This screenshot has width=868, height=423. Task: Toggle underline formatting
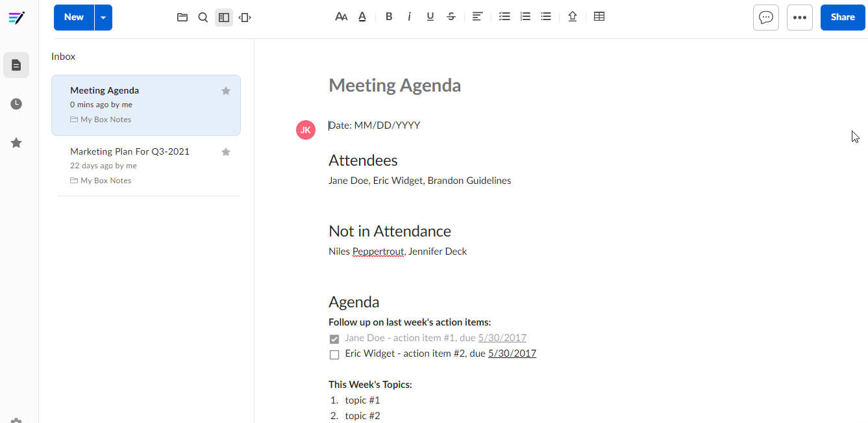[430, 17]
